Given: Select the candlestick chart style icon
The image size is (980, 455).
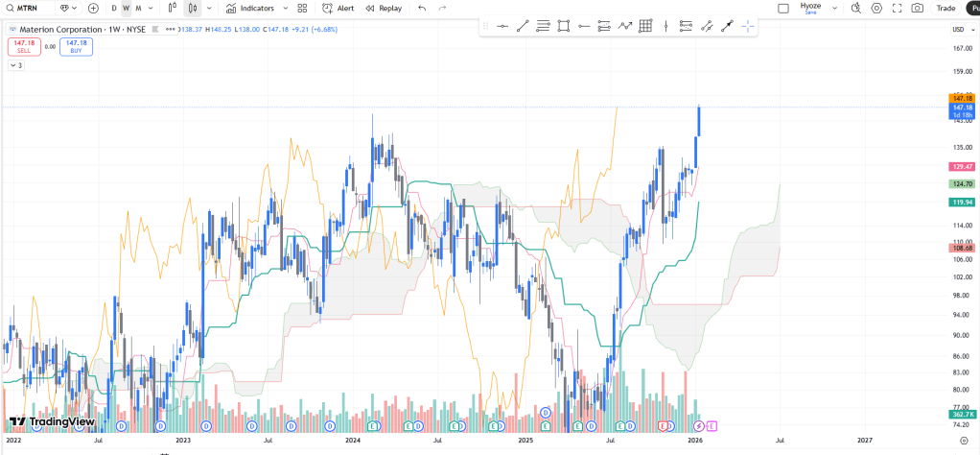Looking at the screenshot, I should pyautogui.click(x=193, y=8).
